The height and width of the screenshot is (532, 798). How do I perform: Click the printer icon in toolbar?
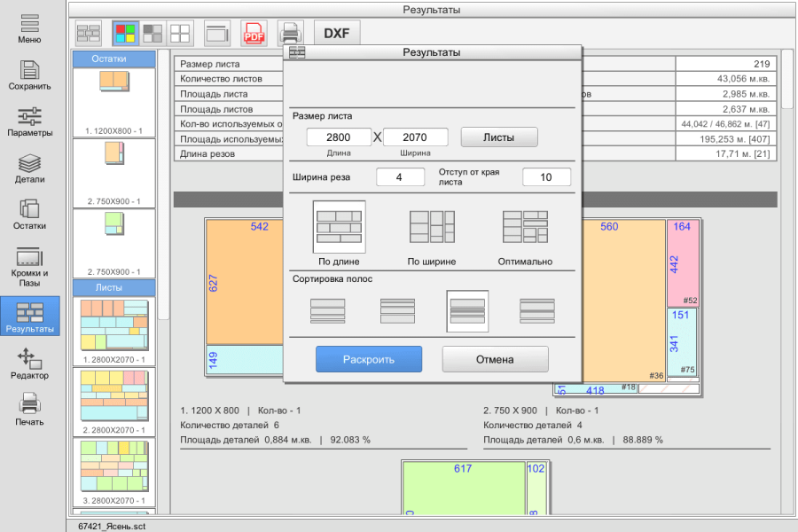291,33
